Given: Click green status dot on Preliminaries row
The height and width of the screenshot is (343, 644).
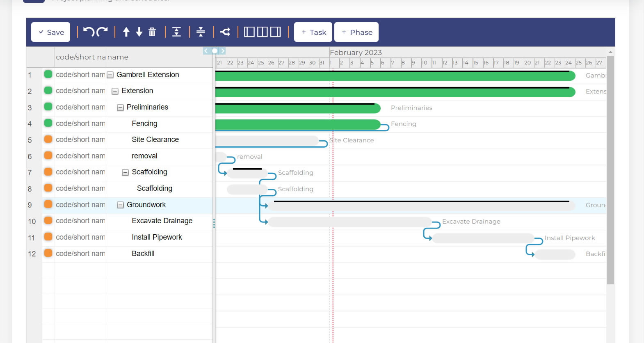Looking at the screenshot, I should (48, 107).
